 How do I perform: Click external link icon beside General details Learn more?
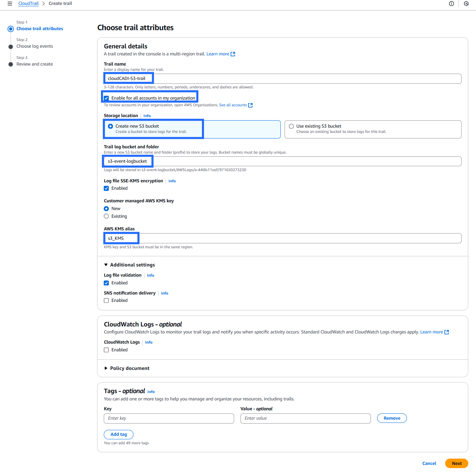[x=233, y=54]
